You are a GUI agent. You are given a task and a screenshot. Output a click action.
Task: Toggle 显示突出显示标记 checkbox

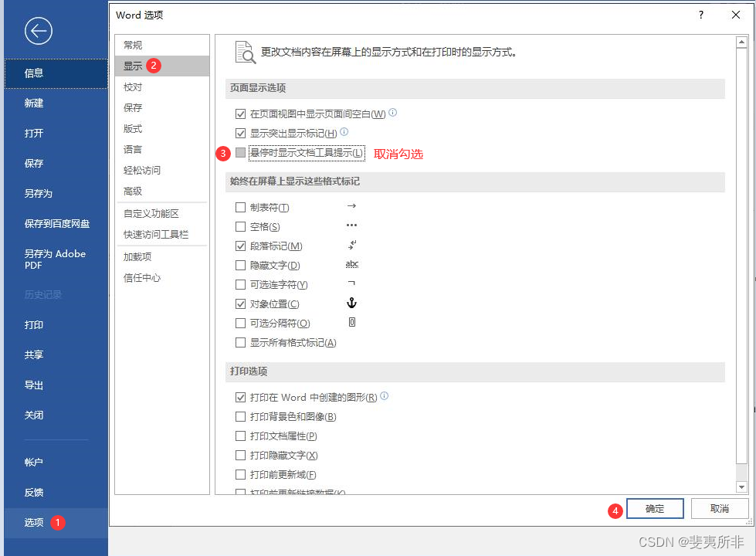(x=240, y=133)
